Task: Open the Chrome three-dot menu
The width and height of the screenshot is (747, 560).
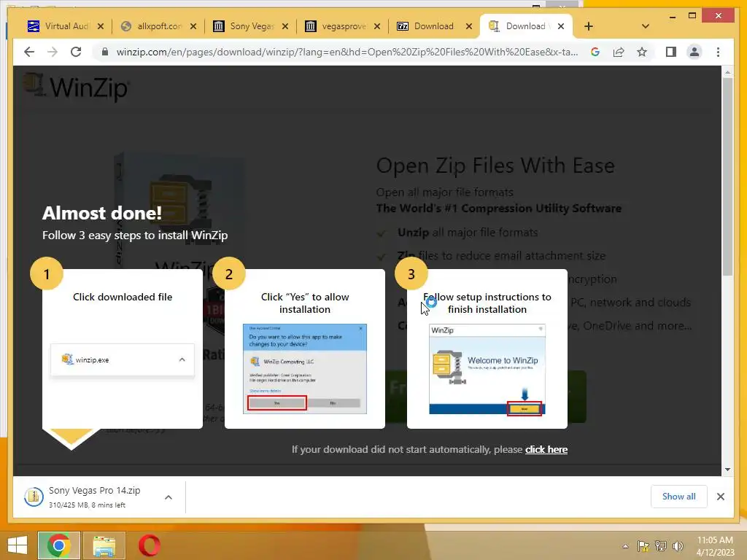Action: pos(718,52)
